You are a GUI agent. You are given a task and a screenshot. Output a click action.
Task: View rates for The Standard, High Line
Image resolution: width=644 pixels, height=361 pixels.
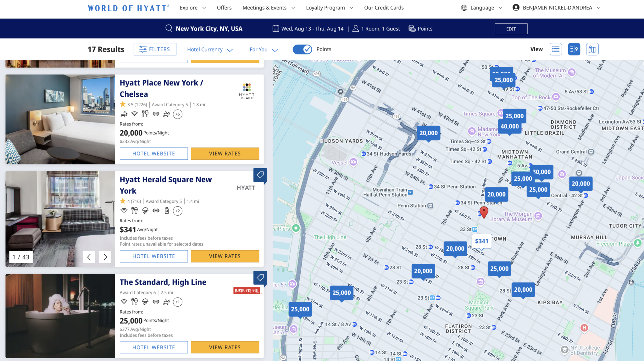coord(225,347)
